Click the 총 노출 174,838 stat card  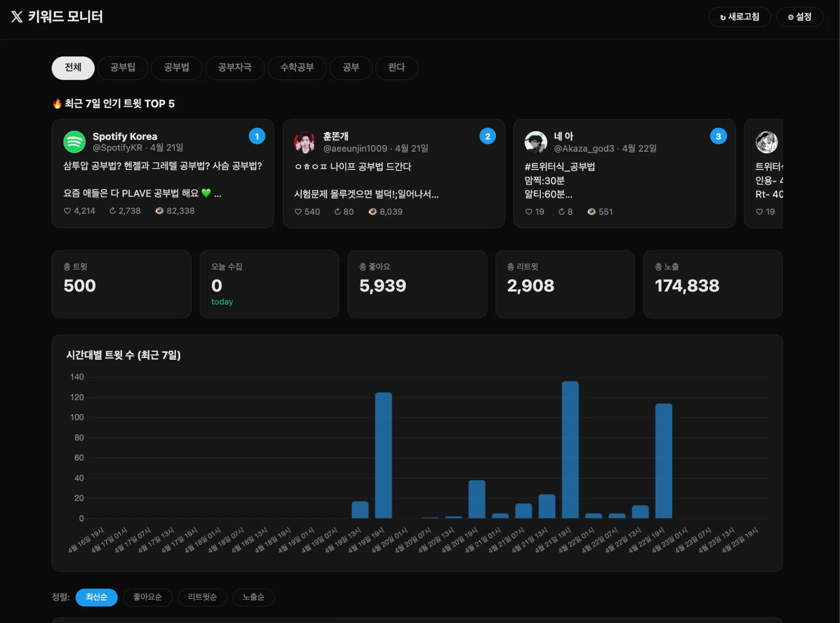713,284
